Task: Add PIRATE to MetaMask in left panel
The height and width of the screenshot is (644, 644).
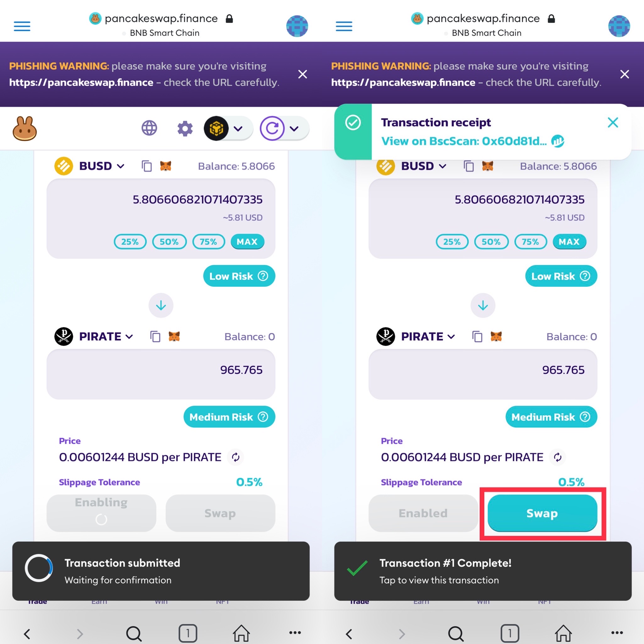Action: tap(174, 336)
